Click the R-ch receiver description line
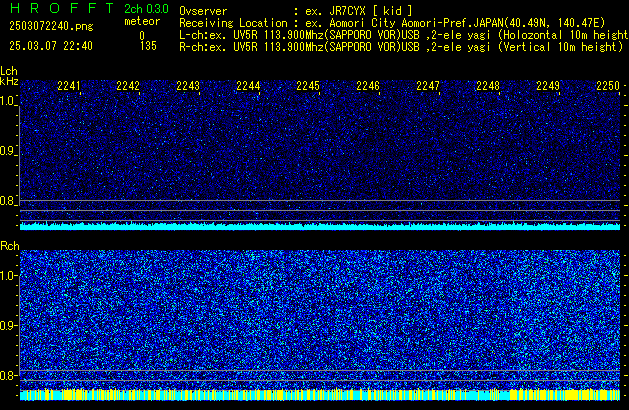629x410 pixels. coord(401,47)
